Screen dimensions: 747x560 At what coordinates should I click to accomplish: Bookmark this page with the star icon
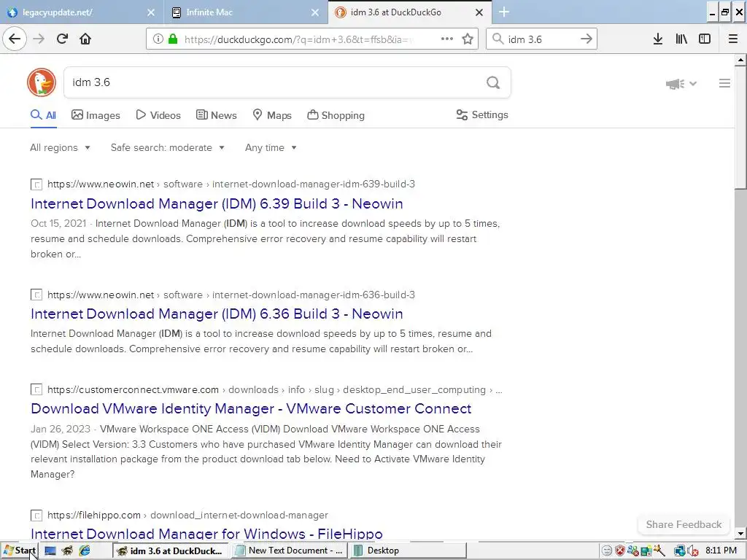[468, 39]
